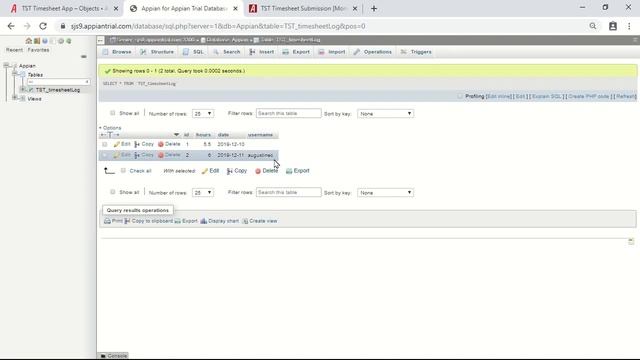Switch to the Browse tab
Screen dimensions: 640x360
117,52
